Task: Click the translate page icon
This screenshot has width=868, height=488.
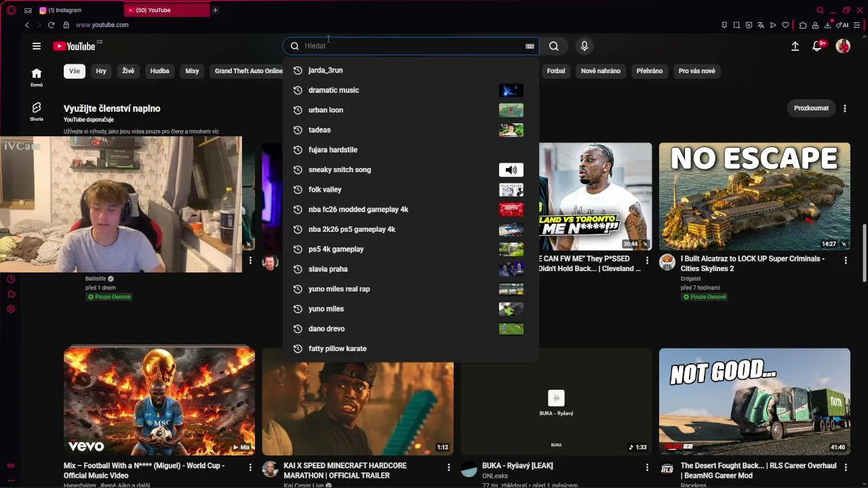Action: (x=761, y=25)
